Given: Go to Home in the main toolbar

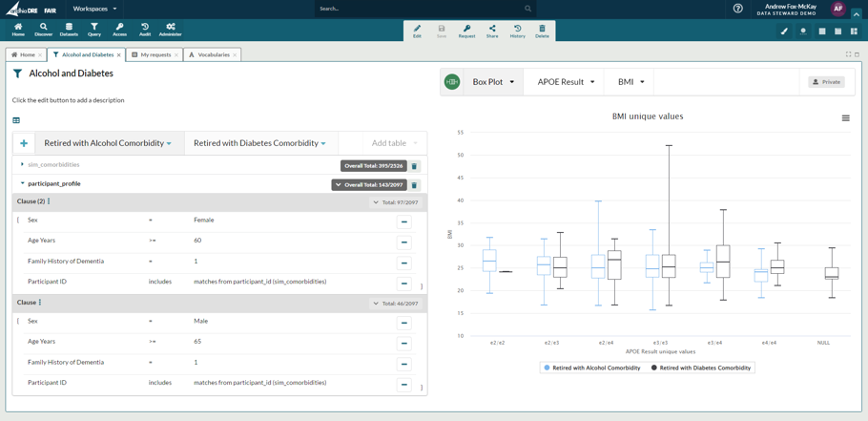Looking at the screenshot, I should point(18,30).
